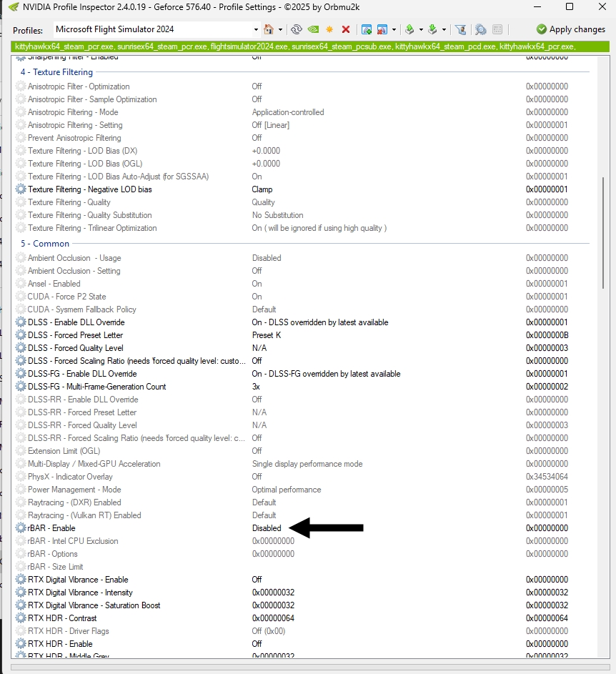Remove an application from the profile using window-X icon
616x674 pixels.
[x=382, y=29]
